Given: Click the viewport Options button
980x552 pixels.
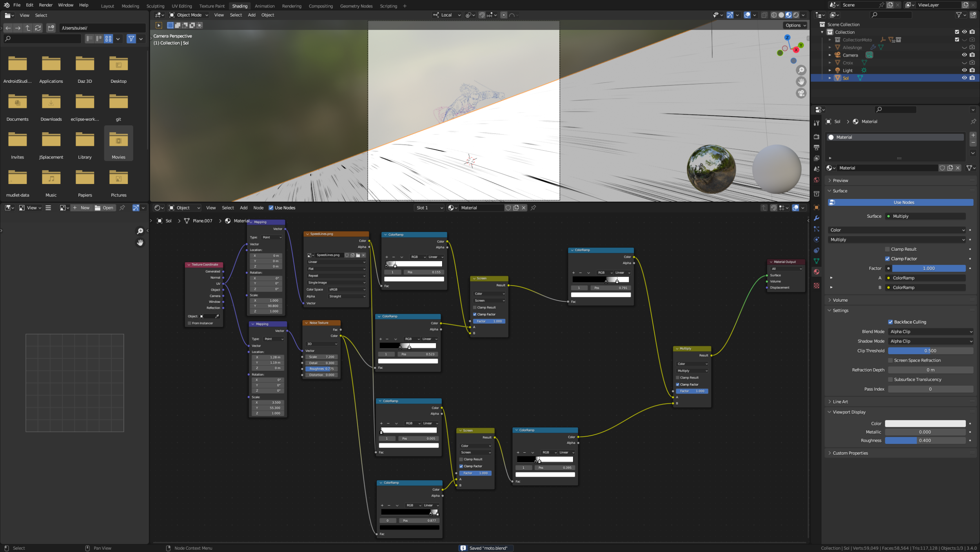Looking at the screenshot, I should coord(795,25).
